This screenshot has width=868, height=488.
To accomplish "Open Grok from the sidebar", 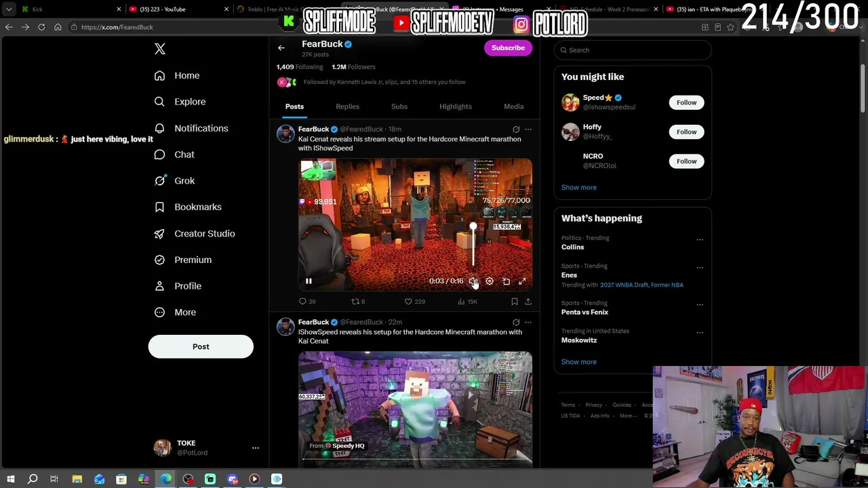I will [174, 181].
